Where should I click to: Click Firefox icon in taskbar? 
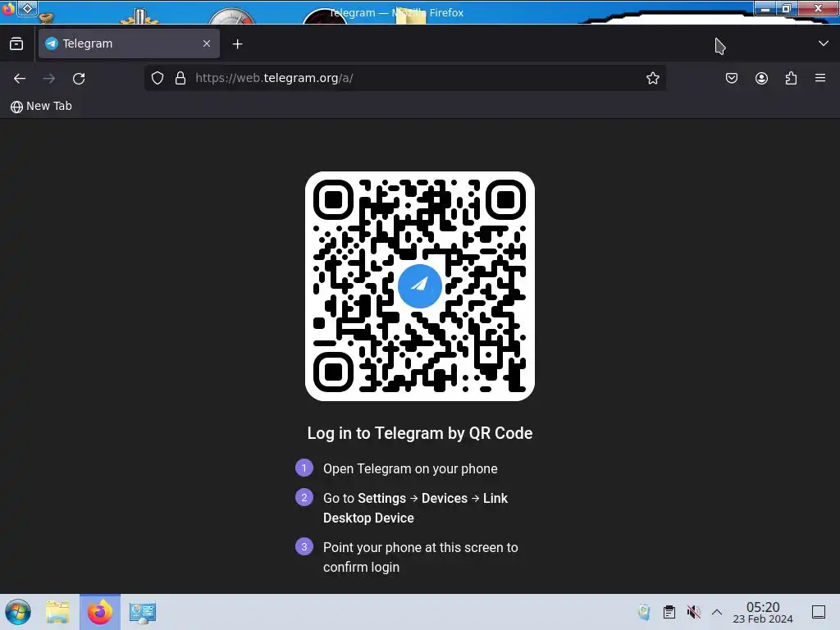click(100, 612)
